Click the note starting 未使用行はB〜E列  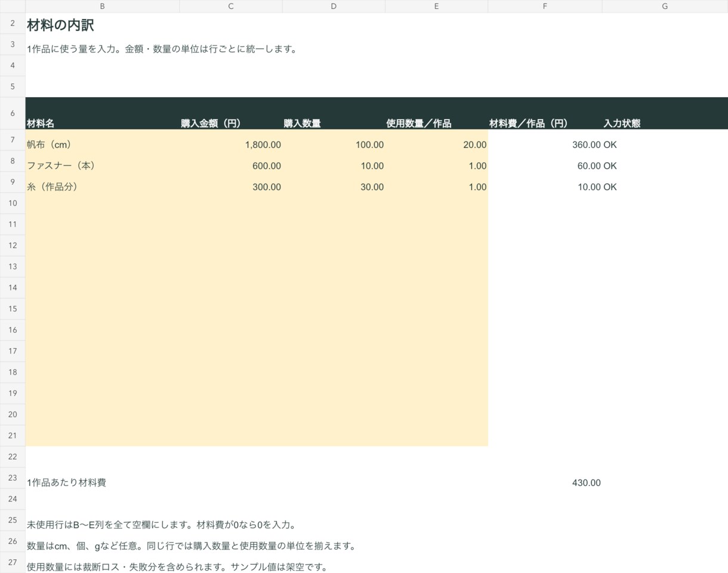[161, 525]
